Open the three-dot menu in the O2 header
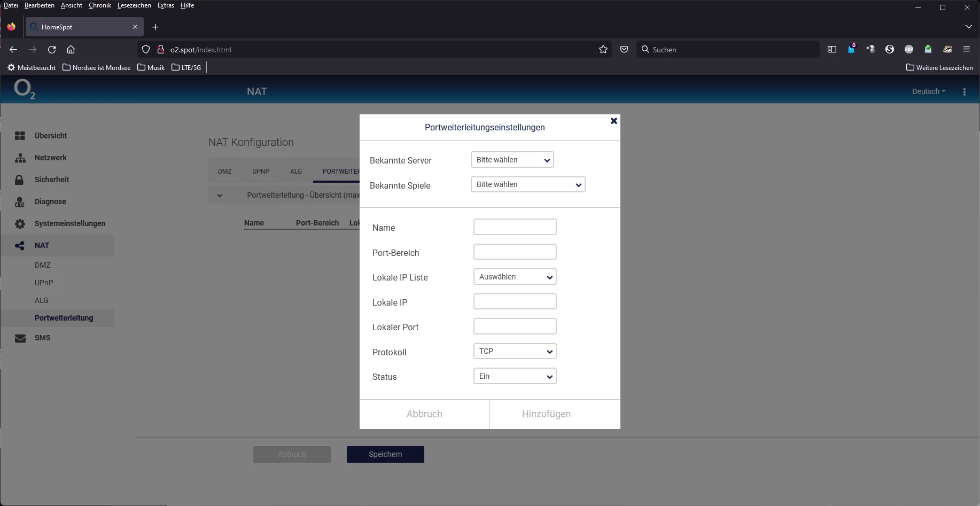The height and width of the screenshot is (506, 980). [965, 92]
